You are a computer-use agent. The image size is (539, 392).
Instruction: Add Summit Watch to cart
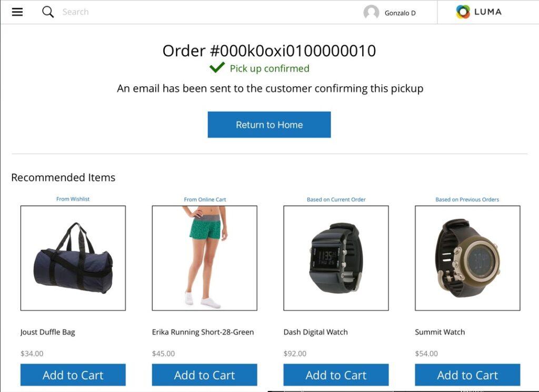coord(467,375)
